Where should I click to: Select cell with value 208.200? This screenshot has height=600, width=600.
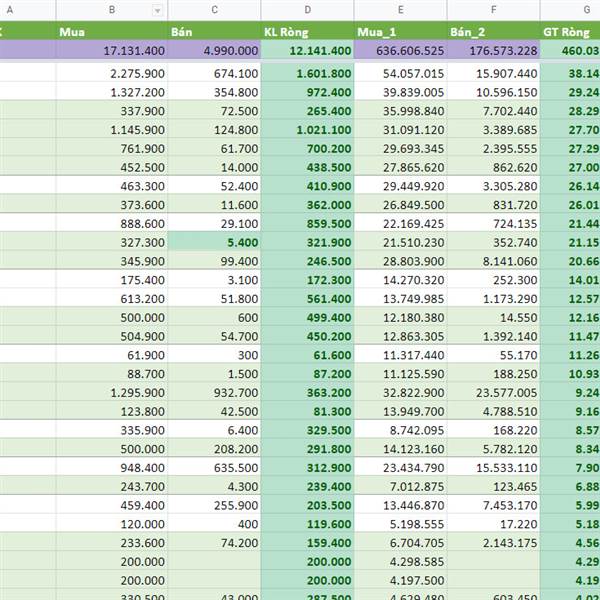214,448
